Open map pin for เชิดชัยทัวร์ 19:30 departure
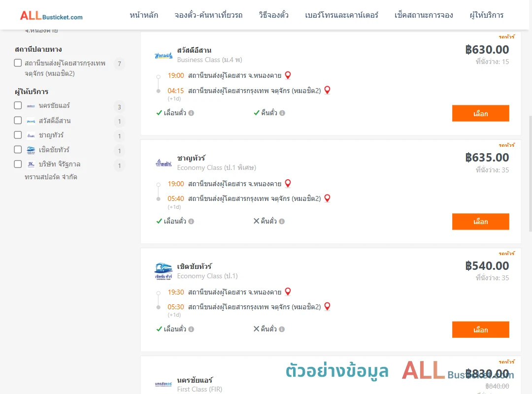Image resolution: width=532 pixels, height=394 pixels. click(x=288, y=292)
